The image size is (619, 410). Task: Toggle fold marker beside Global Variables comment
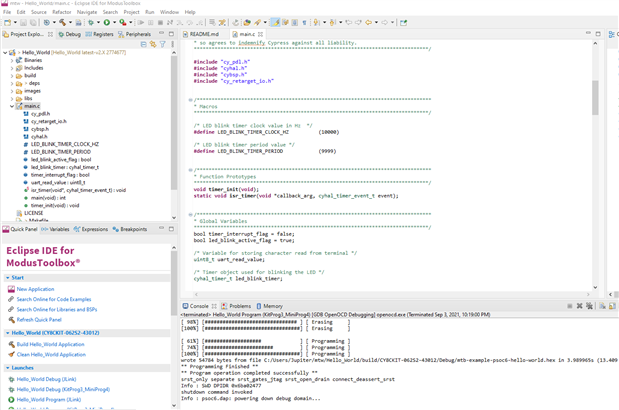190,215
